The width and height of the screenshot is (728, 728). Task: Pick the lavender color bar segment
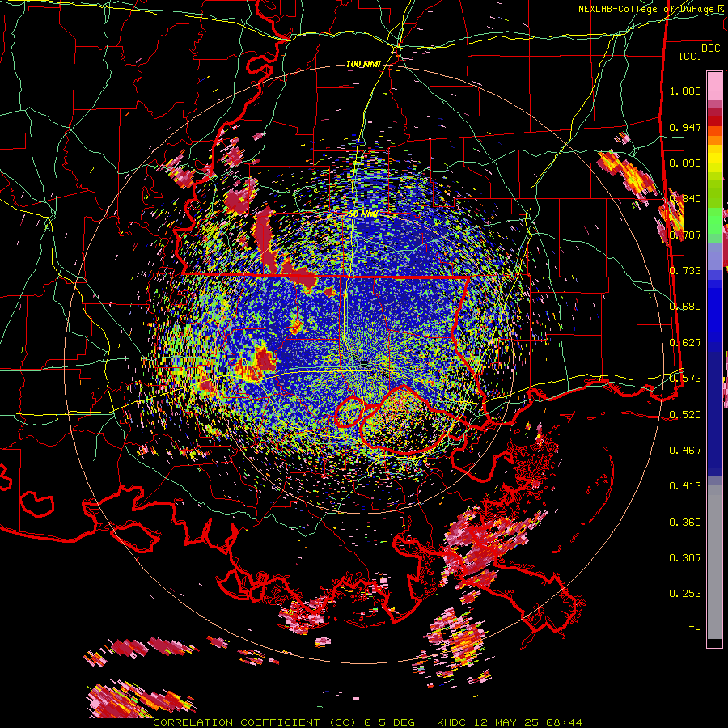pos(714,256)
